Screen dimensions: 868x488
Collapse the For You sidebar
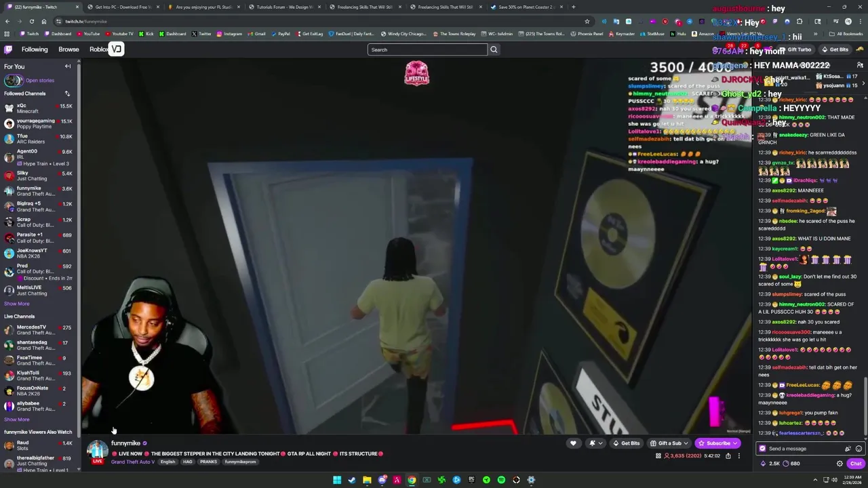click(x=68, y=66)
